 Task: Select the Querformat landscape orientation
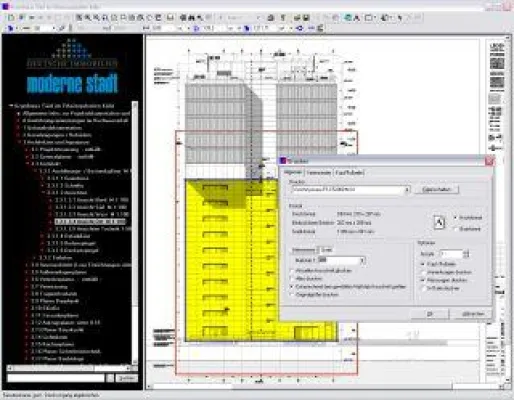[x=468, y=229]
